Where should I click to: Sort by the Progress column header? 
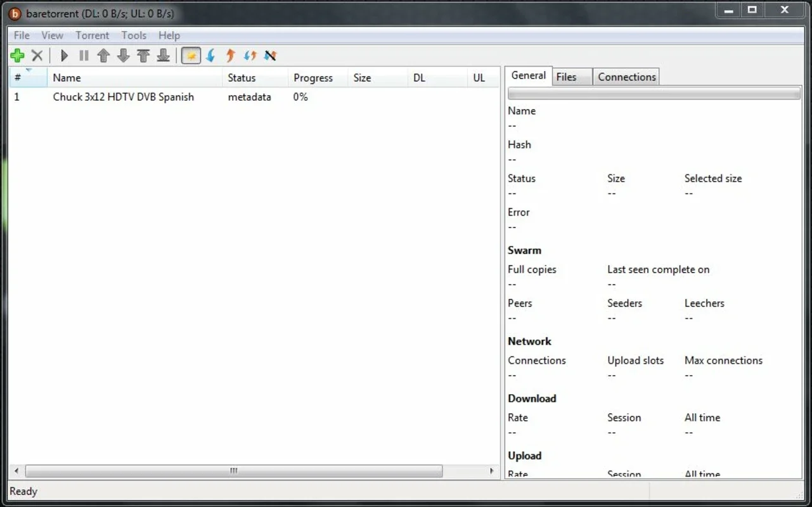click(318, 78)
